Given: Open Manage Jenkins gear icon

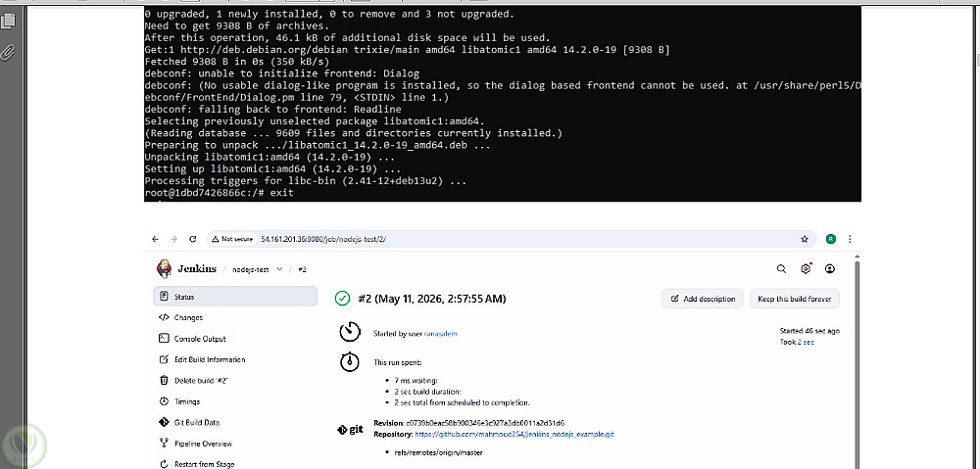Looking at the screenshot, I should click(x=806, y=269).
